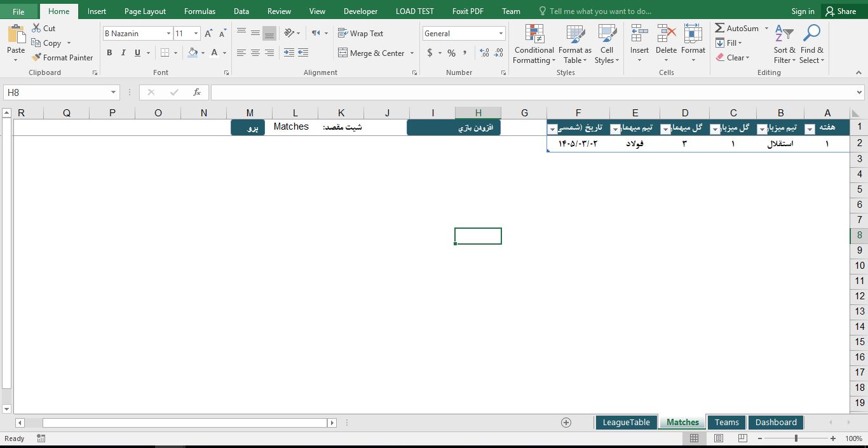Click the Copy icon
This screenshot has width=868, height=448.
(x=36, y=43)
